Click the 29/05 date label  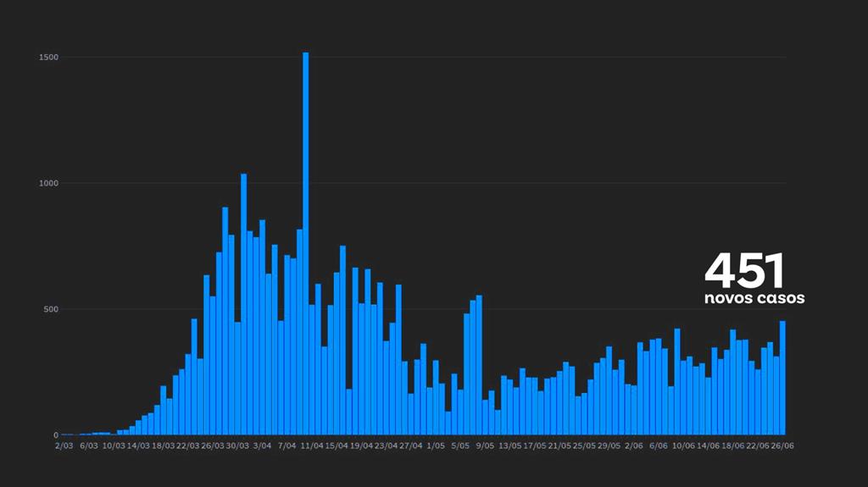[x=609, y=445]
